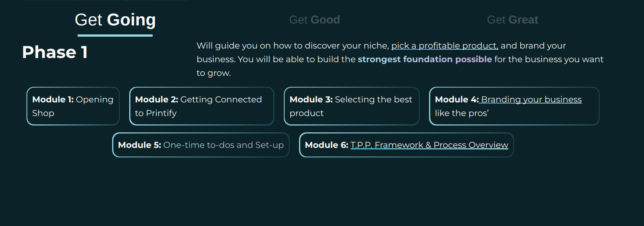The height and width of the screenshot is (226, 644).
Task: Click the highlighted 'strongest foundation possible' text
Action: (x=425, y=60)
